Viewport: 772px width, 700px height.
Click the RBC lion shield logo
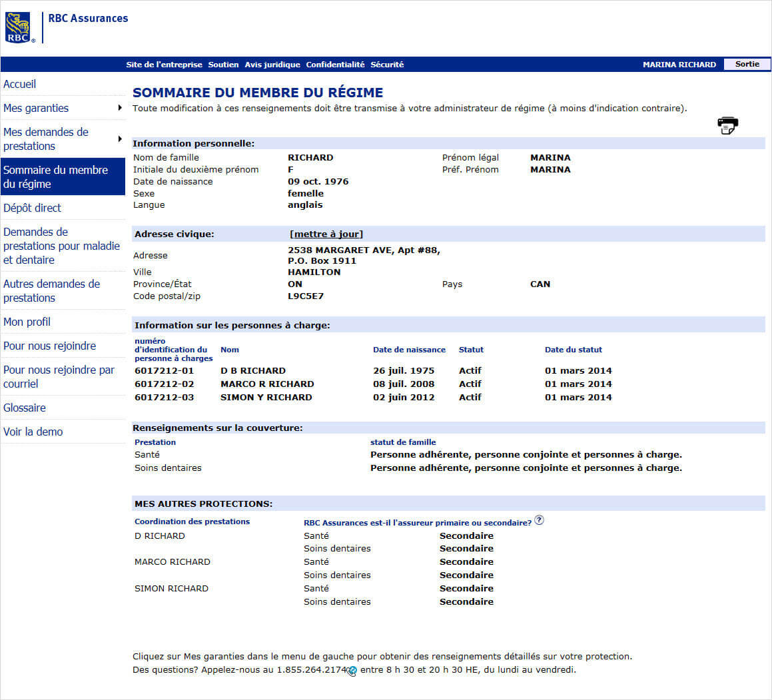pyautogui.click(x=18, y=27)
